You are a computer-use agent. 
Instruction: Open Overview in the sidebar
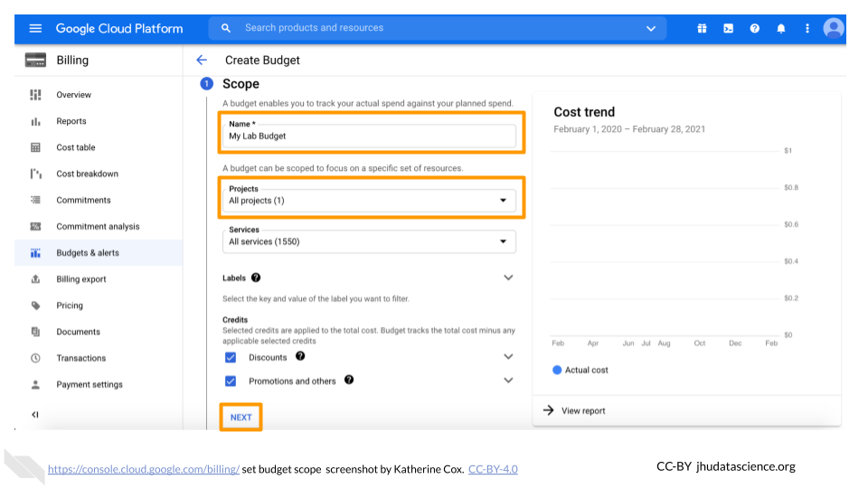99,95
